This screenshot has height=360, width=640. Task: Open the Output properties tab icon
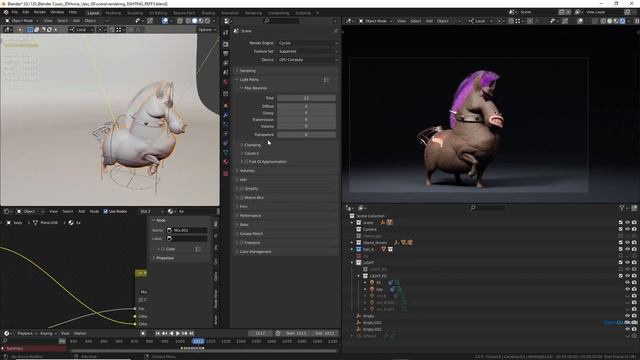tap(226, 53)
